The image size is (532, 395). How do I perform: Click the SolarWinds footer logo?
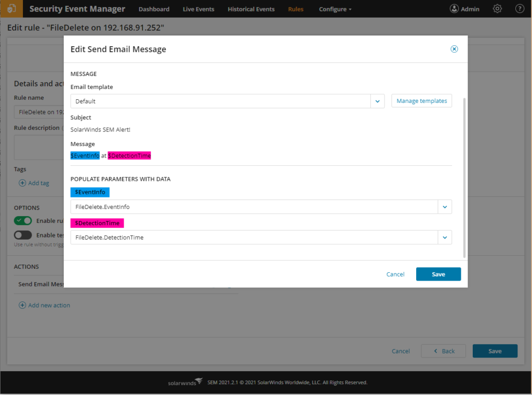(185, 382)
